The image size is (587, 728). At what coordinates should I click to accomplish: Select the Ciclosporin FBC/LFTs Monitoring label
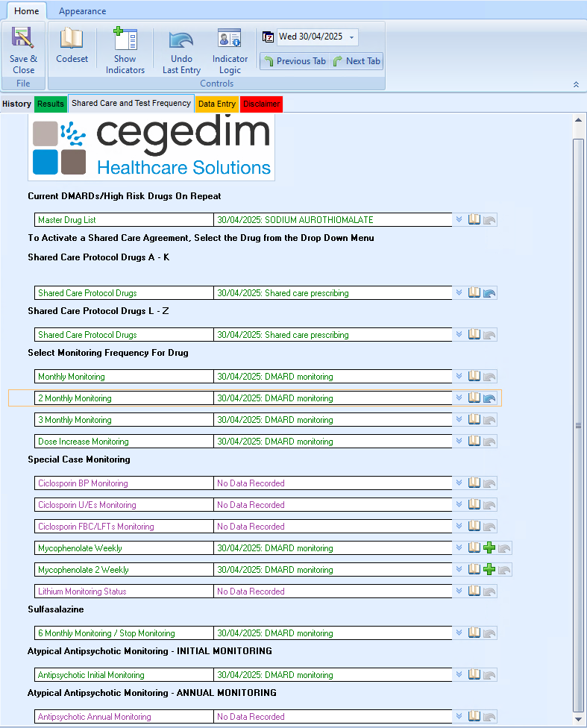point(96,527)
